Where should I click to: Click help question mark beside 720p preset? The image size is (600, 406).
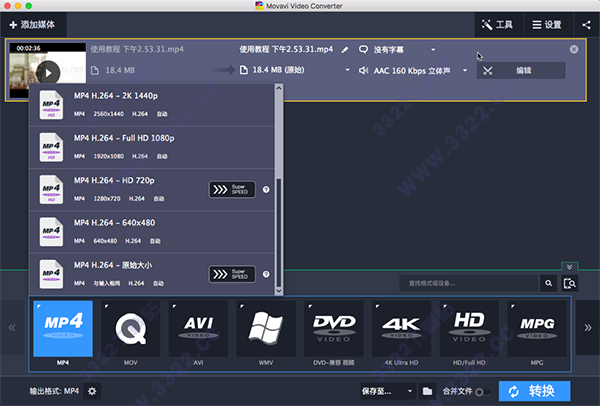266,189
